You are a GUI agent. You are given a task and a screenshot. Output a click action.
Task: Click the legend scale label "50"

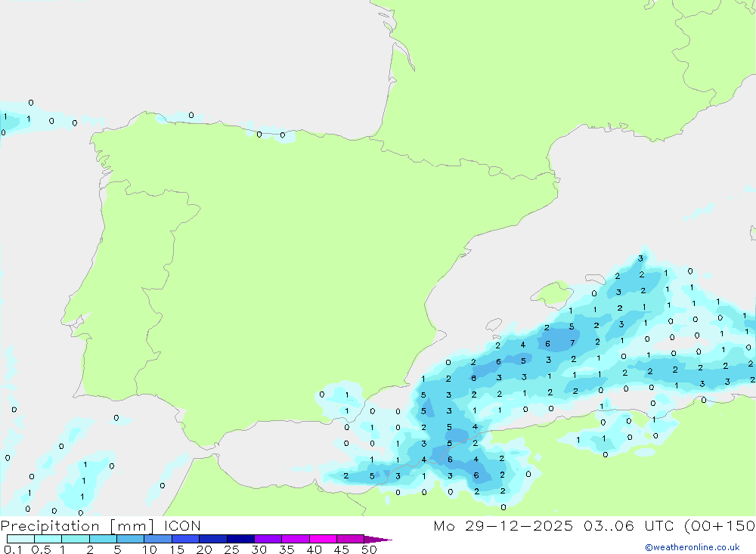click(x=370, y=549)
